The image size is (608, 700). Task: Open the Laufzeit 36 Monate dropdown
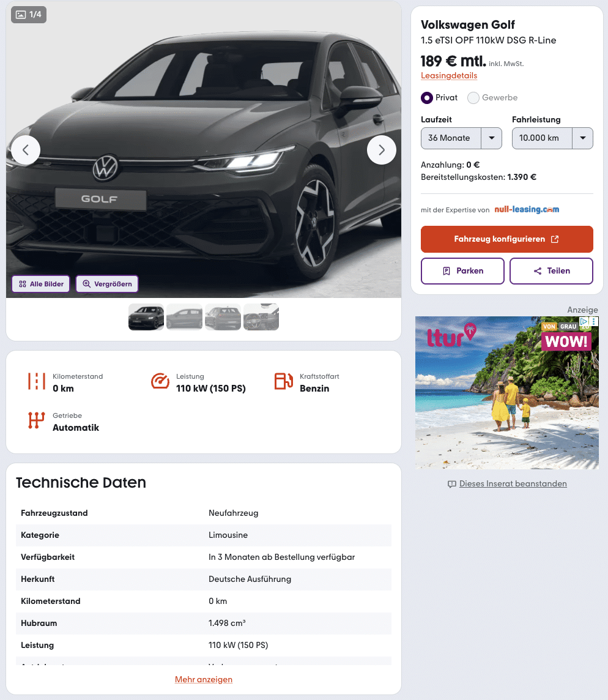pos(461,138)
